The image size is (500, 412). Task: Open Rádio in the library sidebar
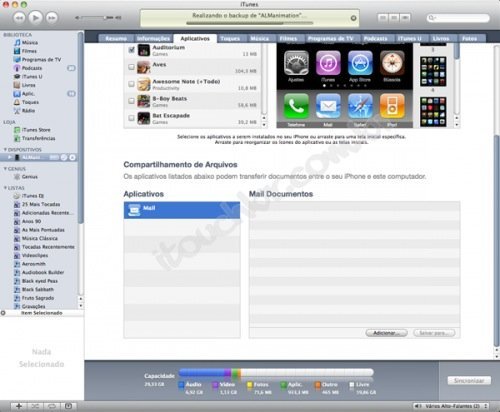pyautogui.click(x=28, y=111)
